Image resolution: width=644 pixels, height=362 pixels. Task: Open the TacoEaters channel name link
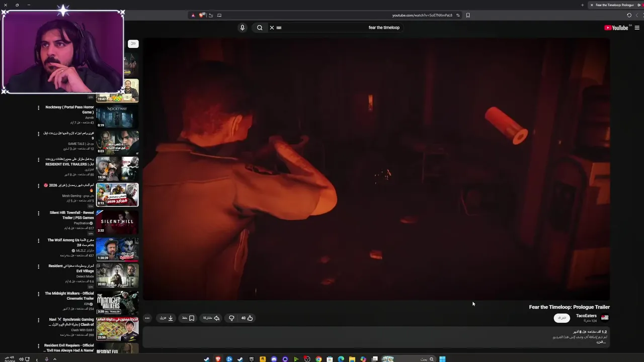[586, 316]
